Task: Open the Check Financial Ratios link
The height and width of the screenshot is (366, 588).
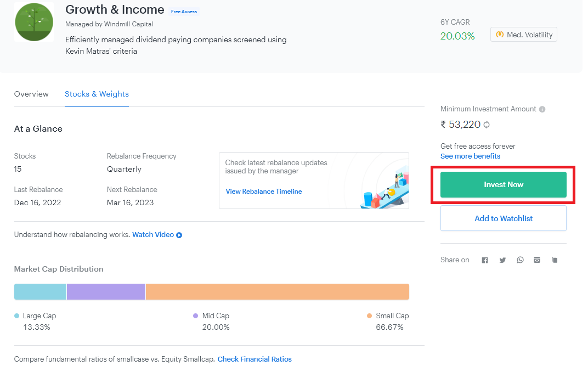Action: point(255,359)
